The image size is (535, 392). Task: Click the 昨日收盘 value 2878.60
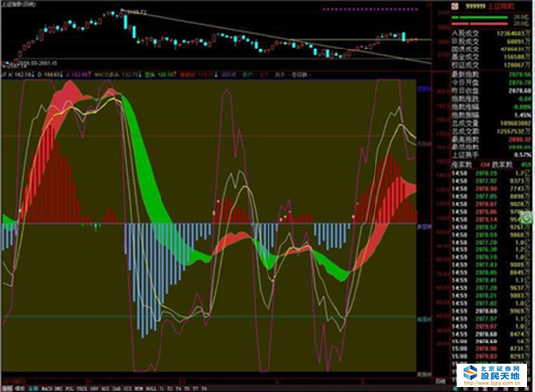coord(520,91)
